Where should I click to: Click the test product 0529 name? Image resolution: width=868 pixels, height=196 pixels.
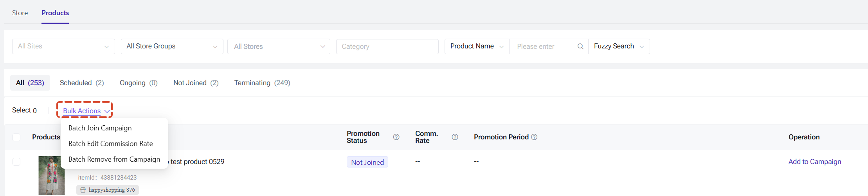197,162
